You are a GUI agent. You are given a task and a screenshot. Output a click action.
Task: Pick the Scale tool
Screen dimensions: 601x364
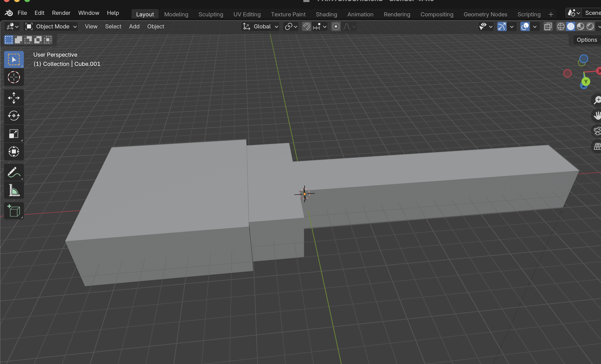pyautogui.click(x=14, y=134)
